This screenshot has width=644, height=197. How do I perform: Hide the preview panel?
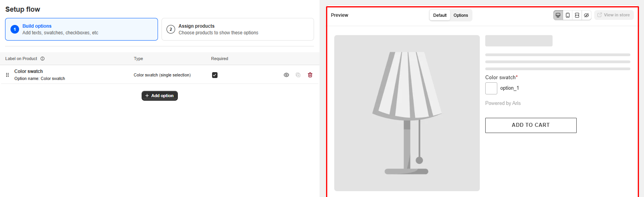click(x=586, y=15)
